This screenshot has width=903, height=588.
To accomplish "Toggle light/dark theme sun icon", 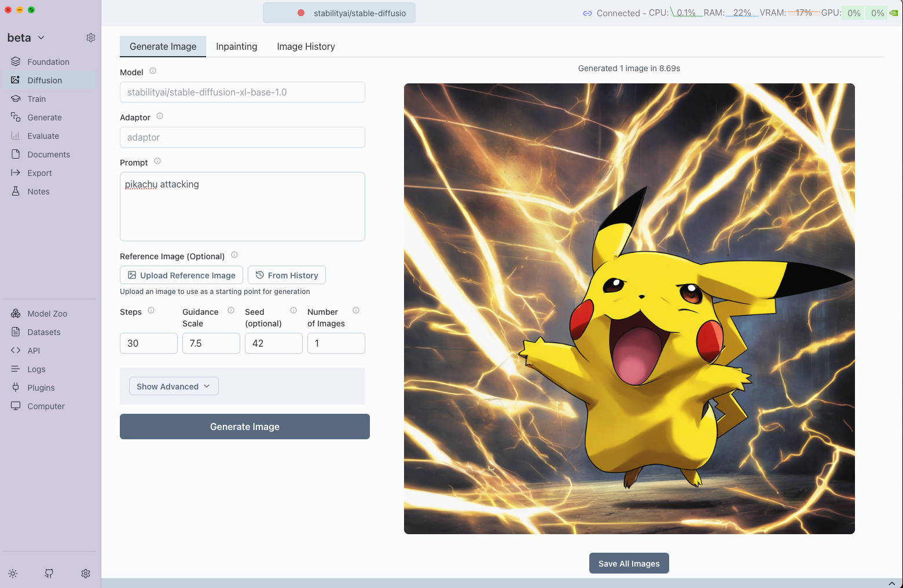I will tap(13, 573).
